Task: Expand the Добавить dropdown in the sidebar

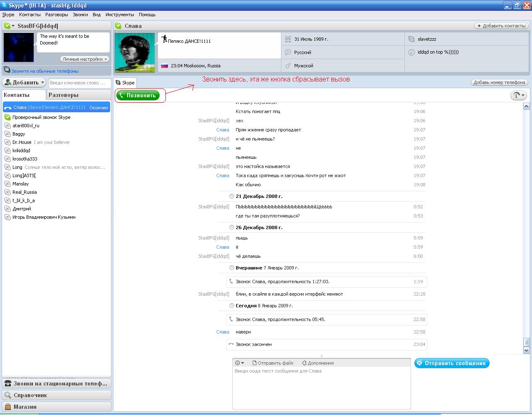Action: [x=24, y=82]
